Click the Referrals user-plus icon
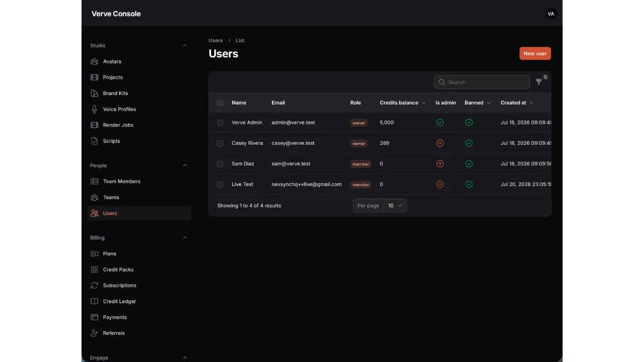Image resolution: width=644 pixels, height=362 pixels. point(94,333)
